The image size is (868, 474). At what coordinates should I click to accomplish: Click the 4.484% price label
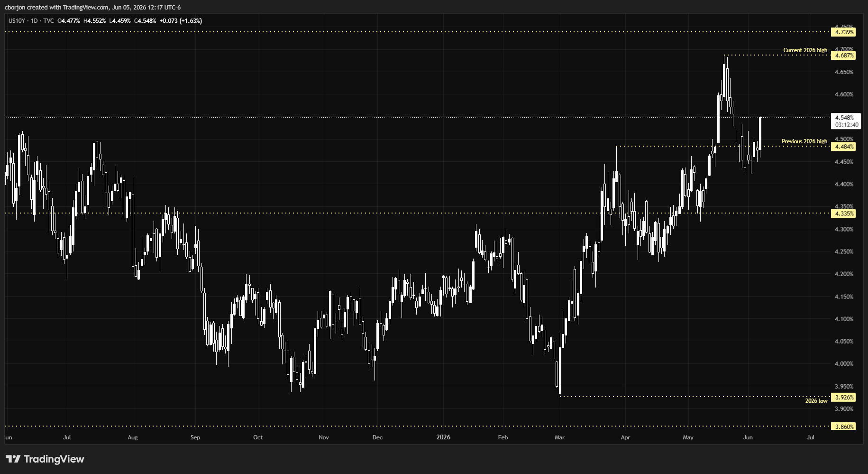[844, 147]
